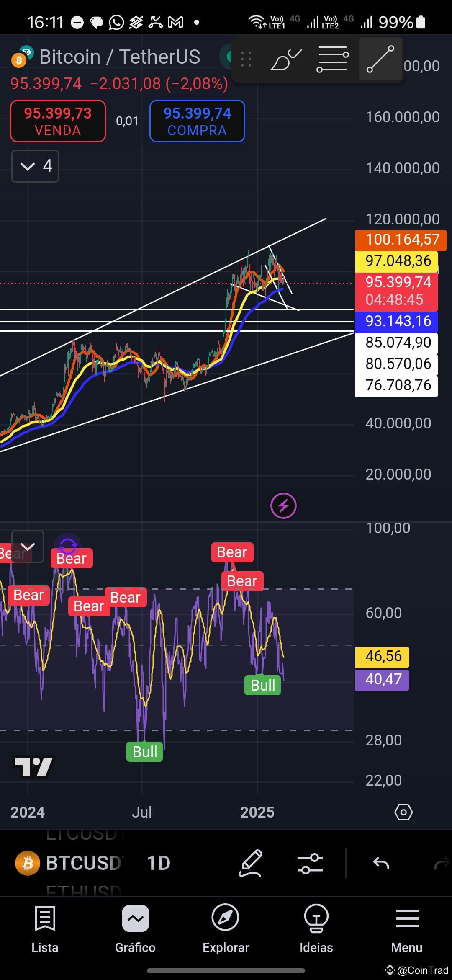Tap the 100.164,57 orange price label
The height and width of the screenshot is (980, 452).
coord(401,240)
